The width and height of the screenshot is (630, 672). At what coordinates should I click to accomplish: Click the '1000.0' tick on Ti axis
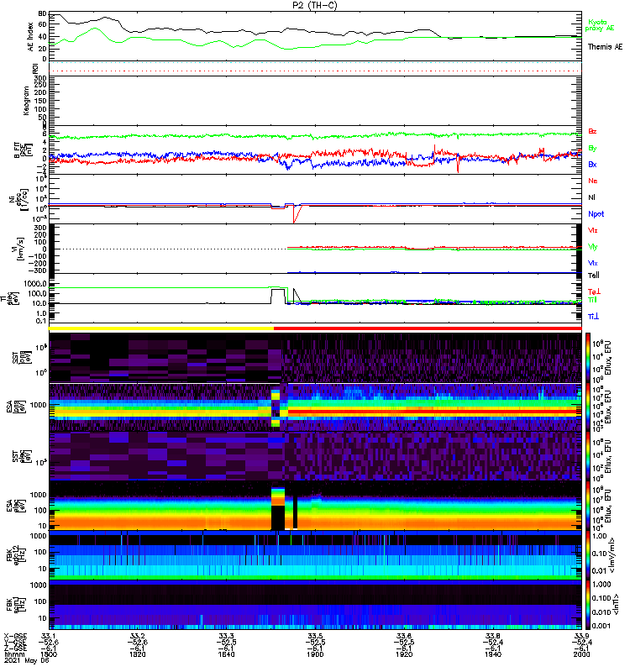(x=35, y=284)
